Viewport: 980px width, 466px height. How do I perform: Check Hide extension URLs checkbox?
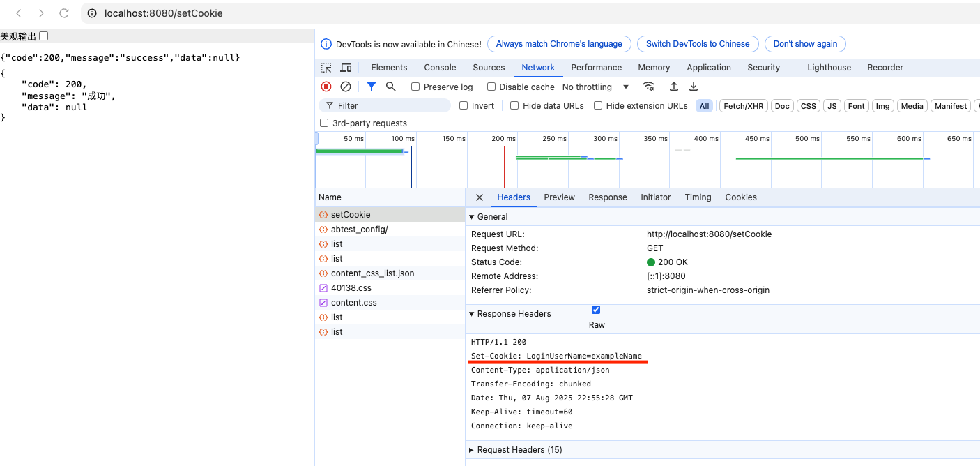click(598, 105)
